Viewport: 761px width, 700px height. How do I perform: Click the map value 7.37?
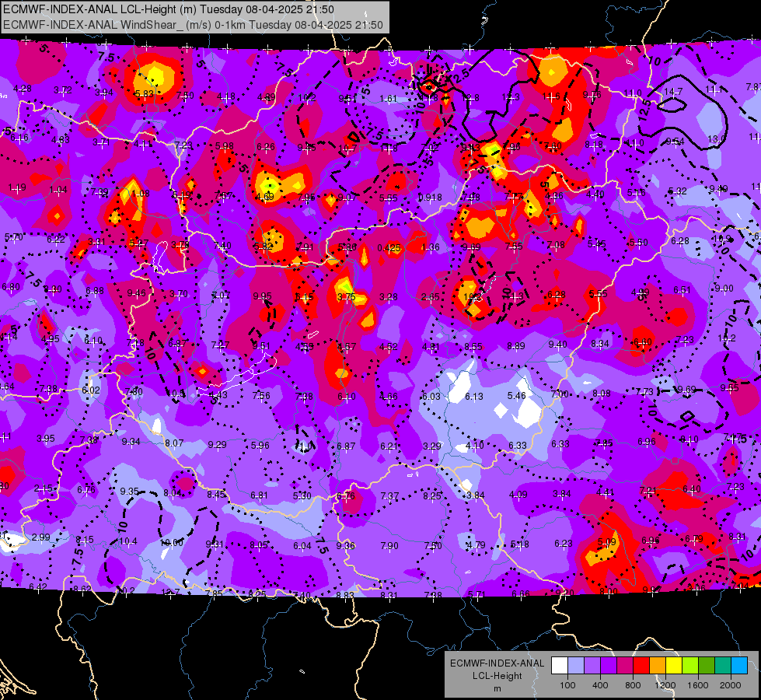(389, 495)
